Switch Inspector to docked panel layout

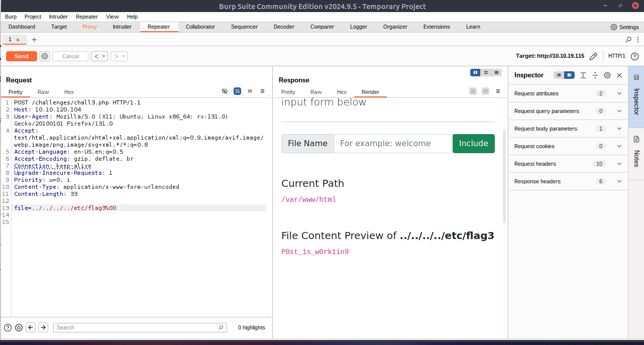click(569, 75)
